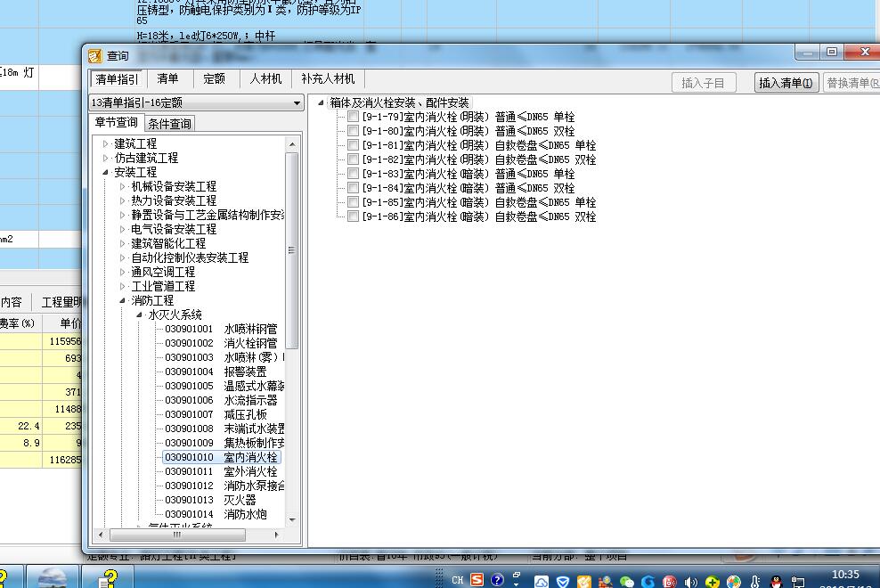Click the thermometer temperature tray icon
Viewport: 880px width, 588px height.
[x=755, y=582]
